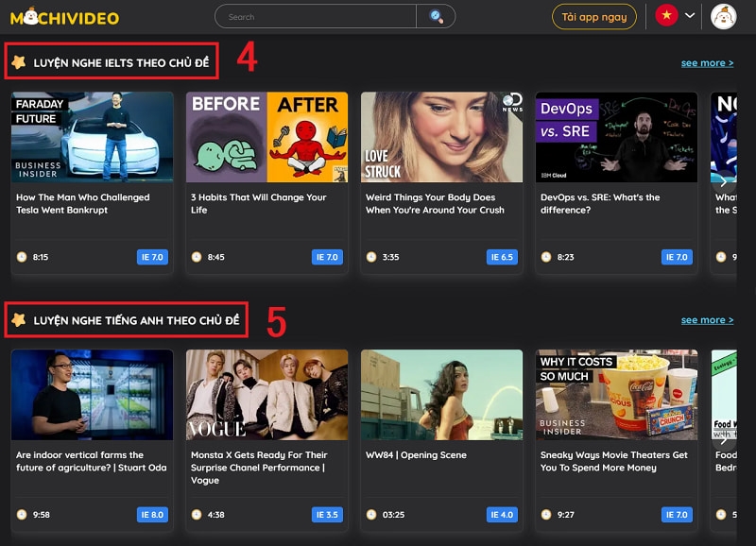The width and height of the screenshot is (756, 546).
Task: Click the clock icon on the Tesla video
Action: coord(24,256)
